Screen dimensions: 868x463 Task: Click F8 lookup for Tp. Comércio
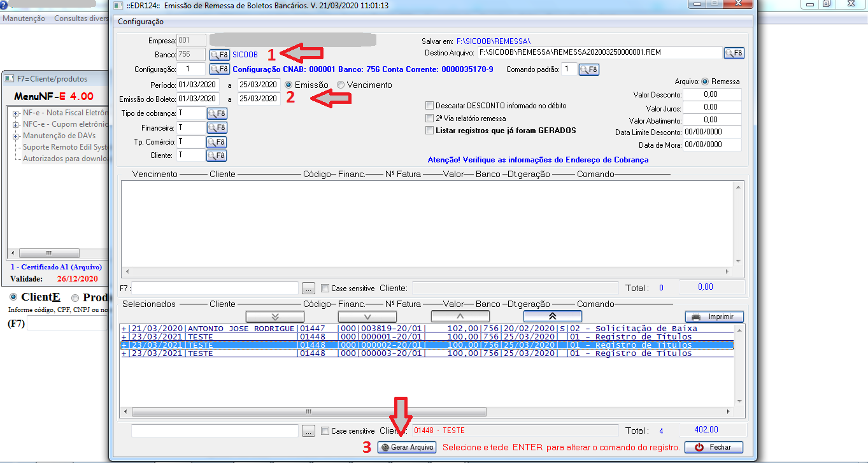coord(217,142)
